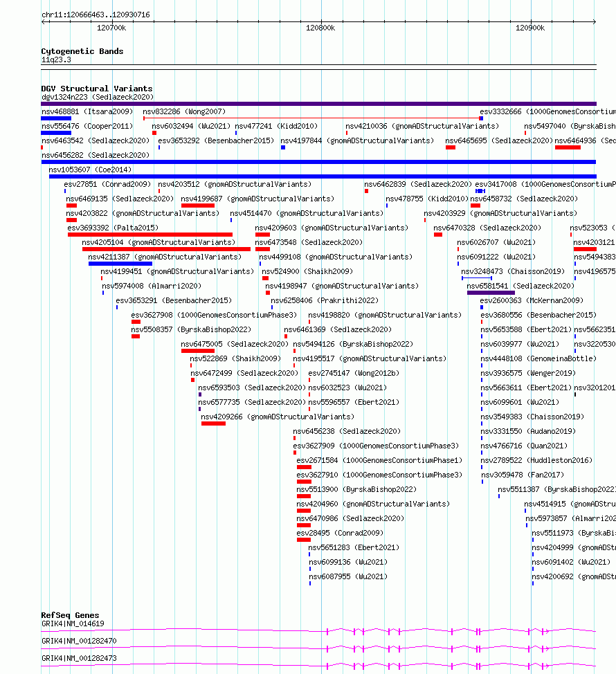Open nsv3059478 (Fan2017) variant
This screenshot has width=616, height=674.
coord(523,475)
